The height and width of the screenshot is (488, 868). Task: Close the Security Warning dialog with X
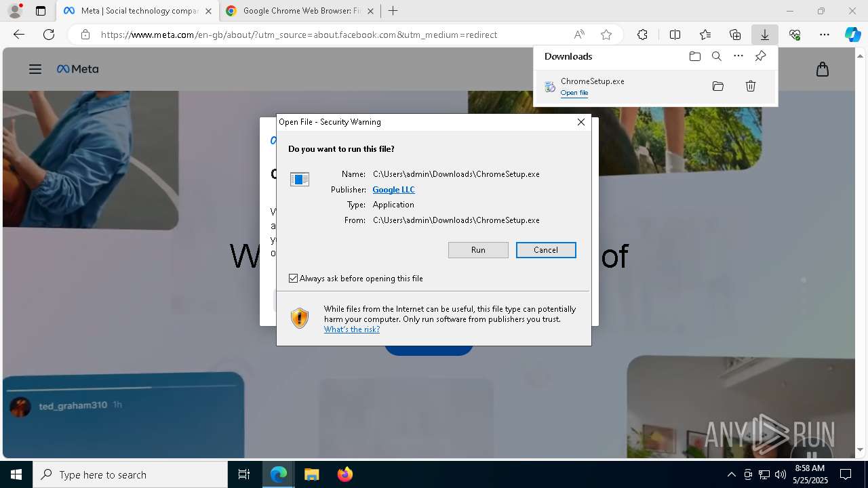[x=581, y=122]
